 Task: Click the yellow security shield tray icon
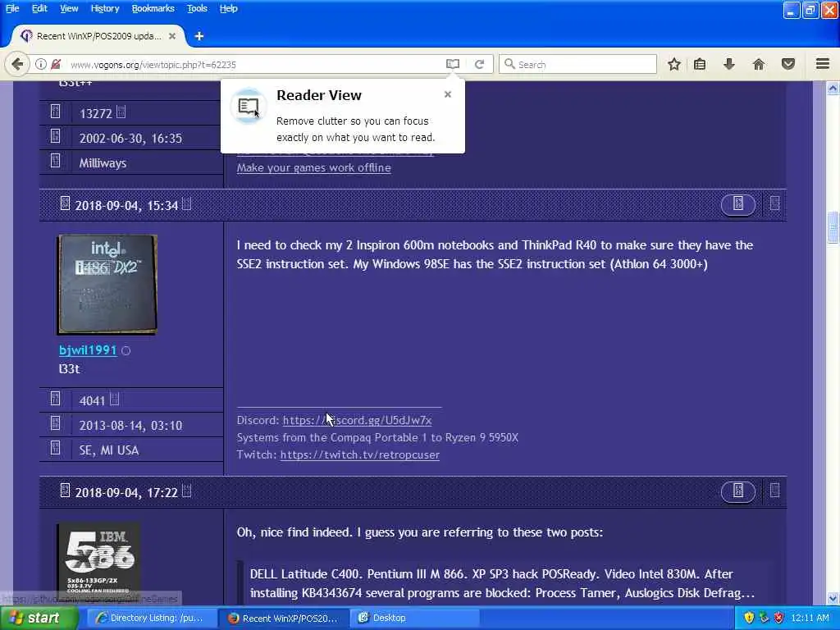click(x=749, y=619)
